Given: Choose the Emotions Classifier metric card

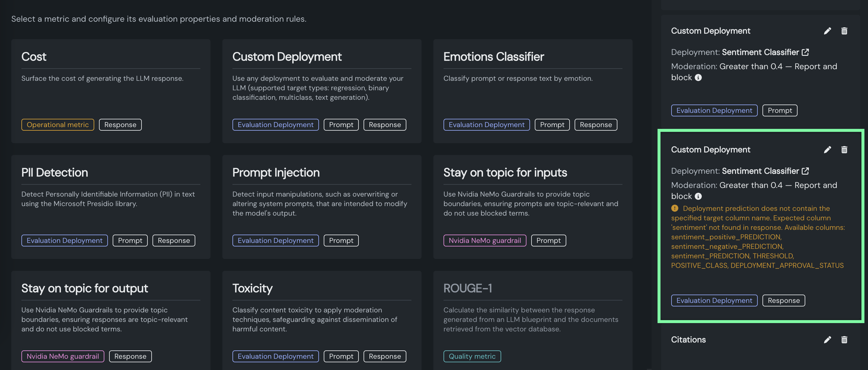Looking at the screenshot, I should coord(532,91).
